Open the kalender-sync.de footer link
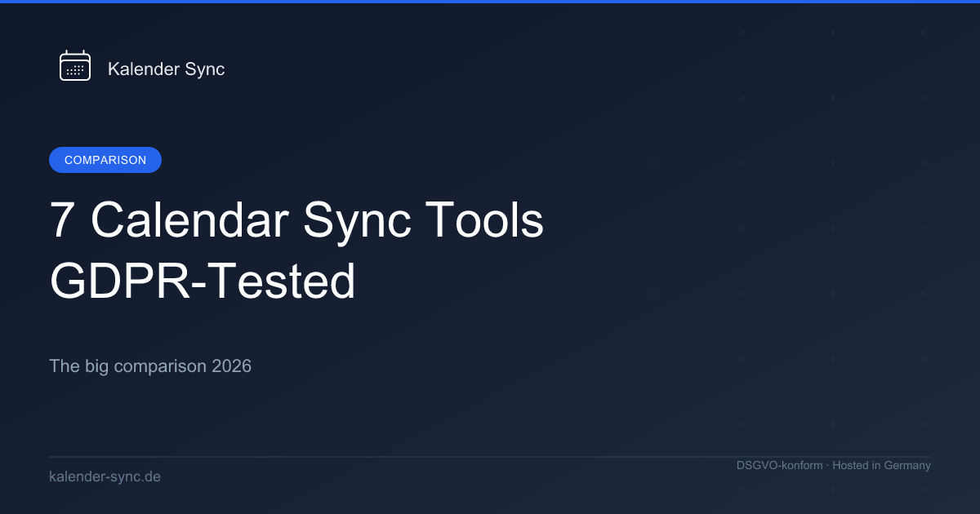Image resolution: width=980 pixels, height=514 pixels. pyautogui.click(x=105, y=476)
